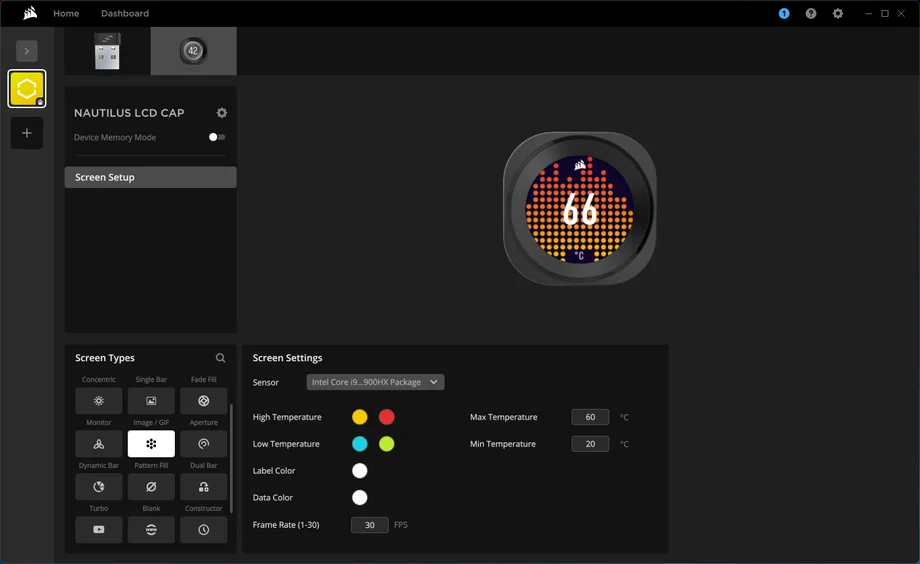The height and width of the screenshot is (564, 920).
Task: Click the clock icon screen type tile
Action: pyautogui.click(x=203, y=530)
